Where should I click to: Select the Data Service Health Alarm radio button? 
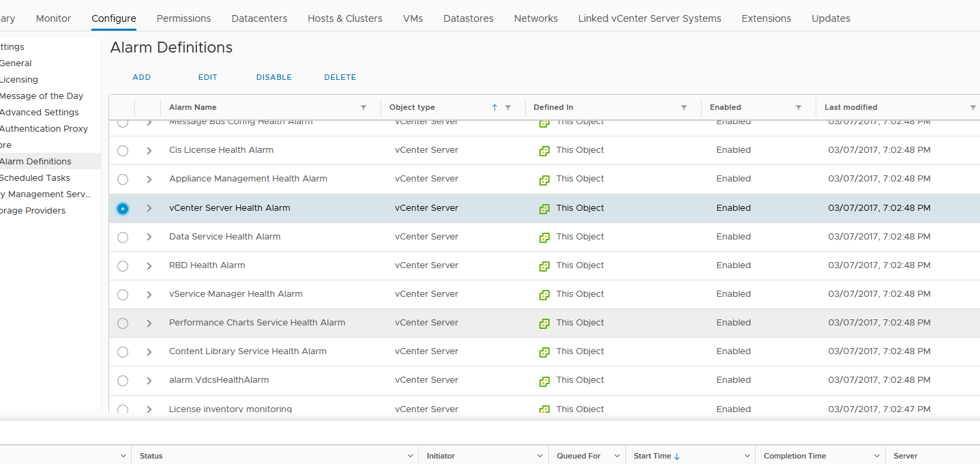[123, 237]
